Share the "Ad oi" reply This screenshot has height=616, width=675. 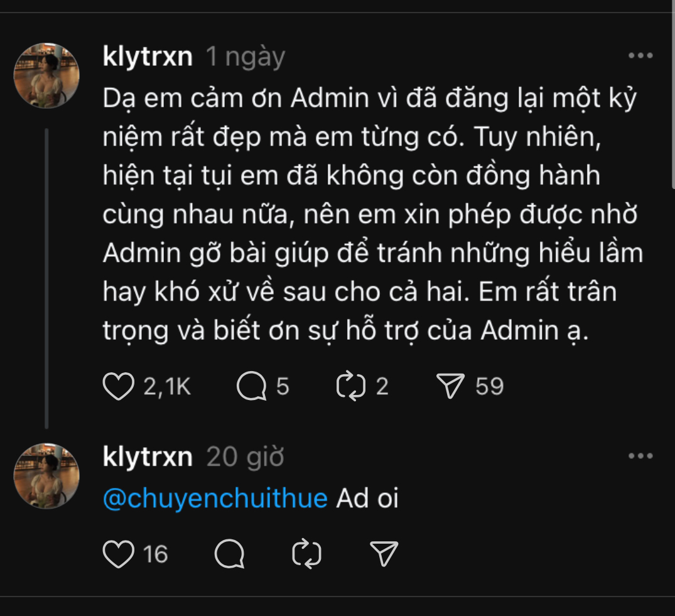[384, 554]
